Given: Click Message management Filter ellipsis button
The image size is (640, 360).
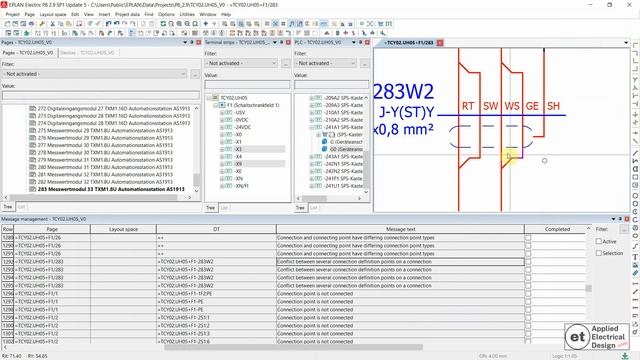Looking at the screenshot, I should pyautogui.click(x=624, y=230).
